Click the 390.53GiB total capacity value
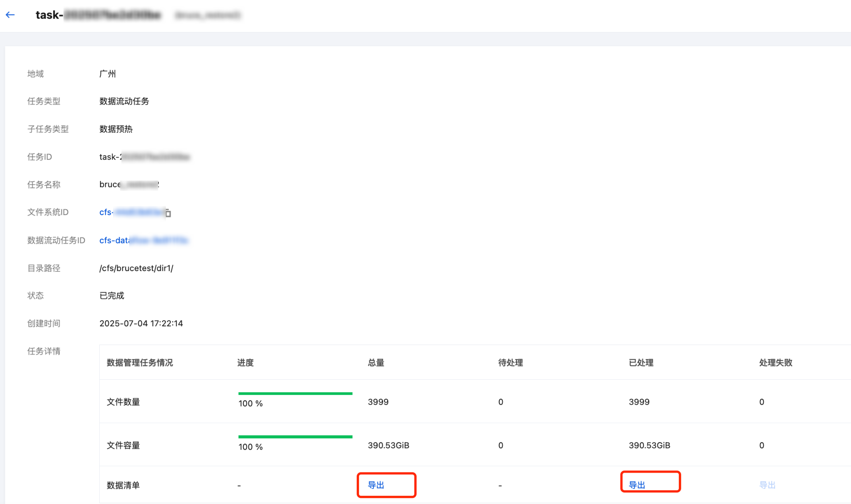 pos(388,445)
